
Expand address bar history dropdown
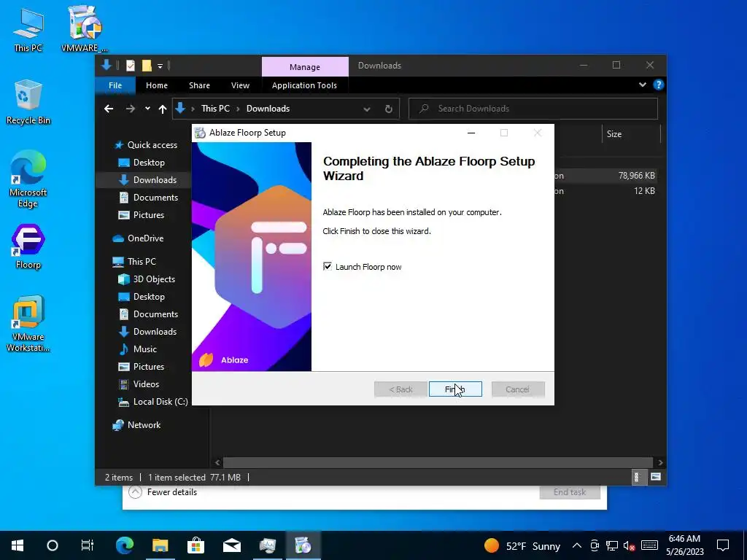(x=367, y=109)
